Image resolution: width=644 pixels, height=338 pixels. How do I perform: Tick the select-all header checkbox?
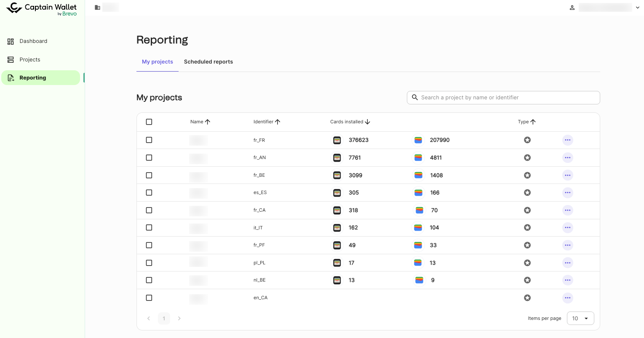tap(149, 122)
